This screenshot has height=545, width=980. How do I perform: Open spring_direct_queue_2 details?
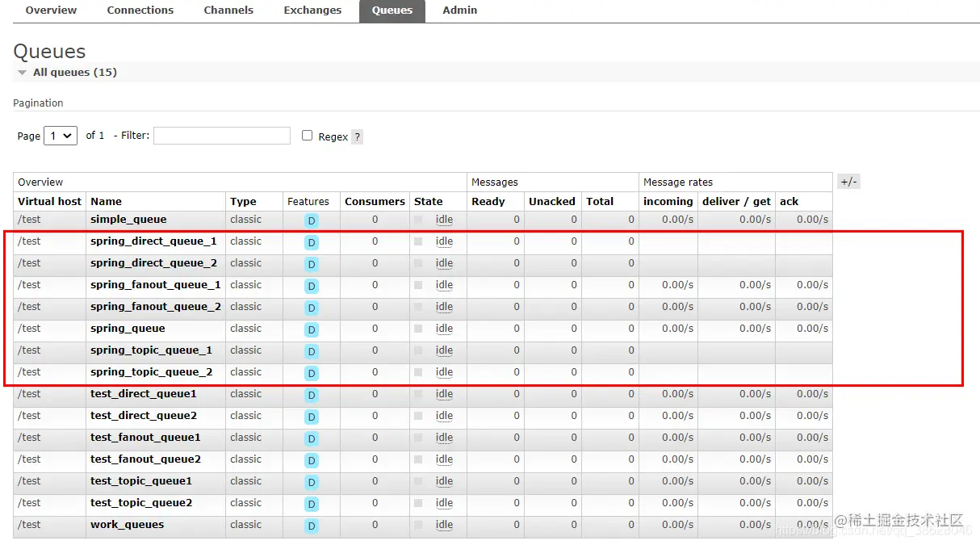(x=153, y=263)
